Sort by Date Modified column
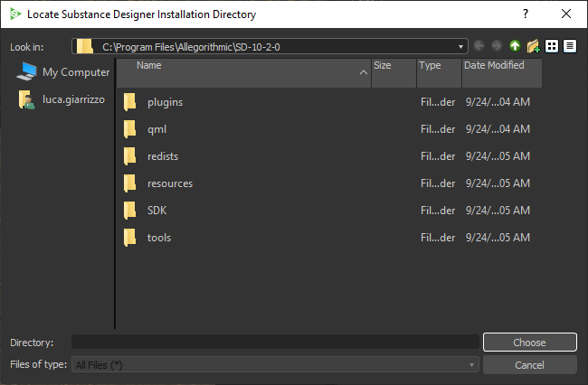The height and width of the screenshot is (385, 588). click(502, 72)
